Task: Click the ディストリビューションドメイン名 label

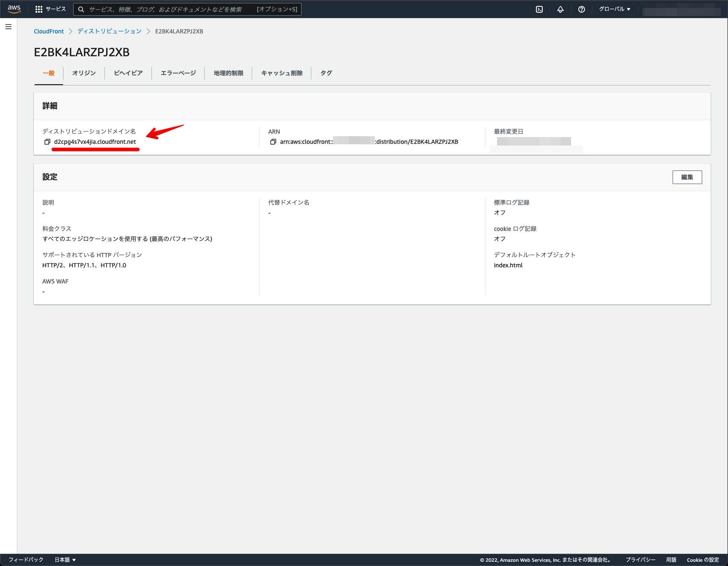Action: 89,132
